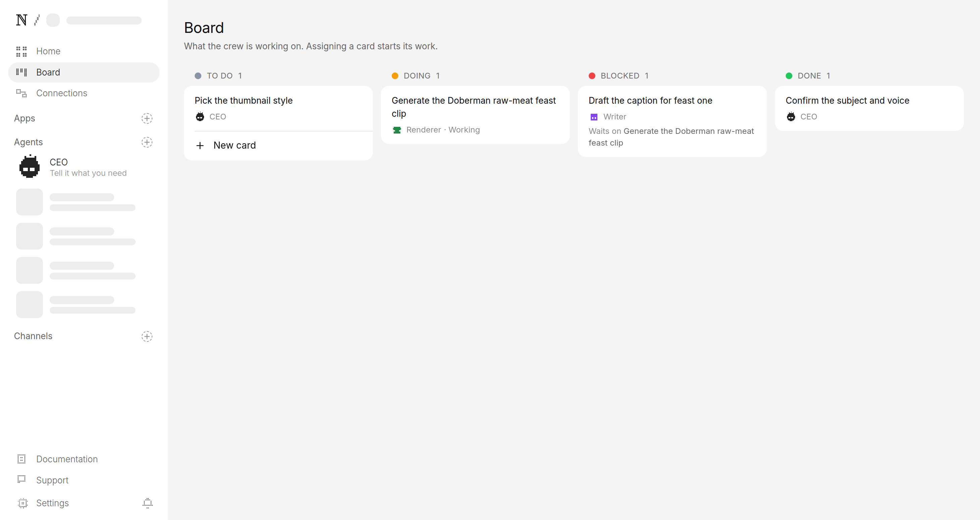
Task: Go to Home in the sidebar
Action: point(84,51)
